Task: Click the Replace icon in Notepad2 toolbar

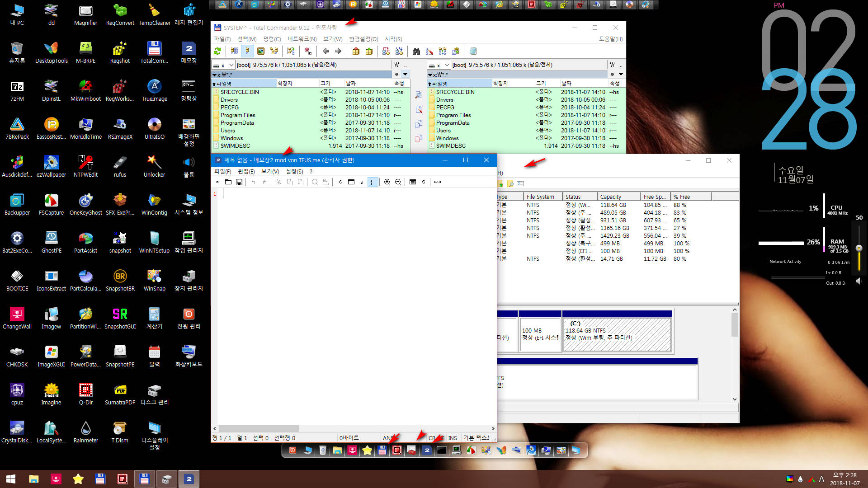Action: 325,182
